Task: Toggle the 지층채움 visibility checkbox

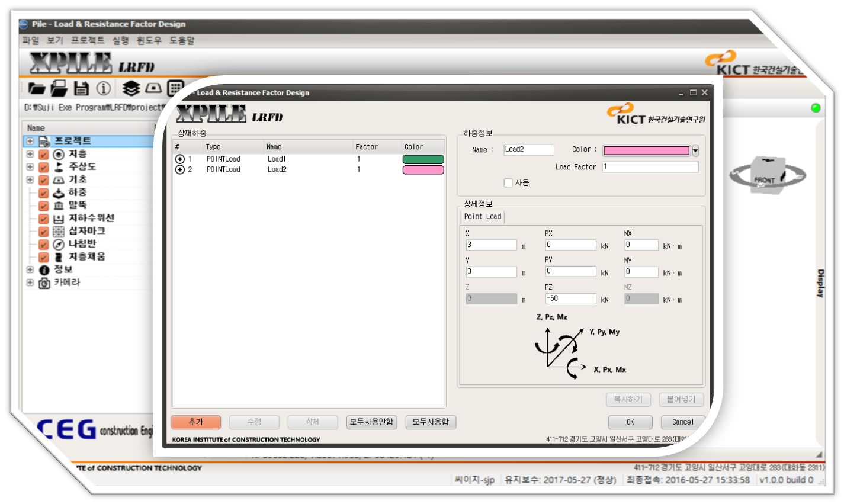Action: [44, 257]
